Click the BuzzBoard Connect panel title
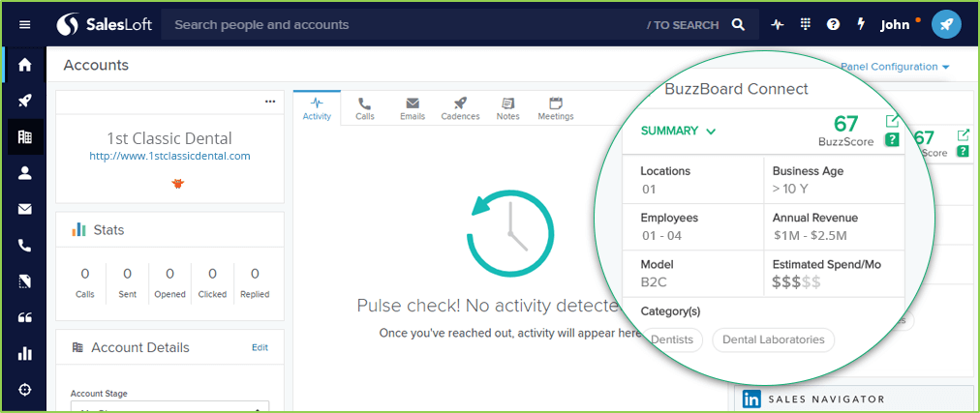Viewport: 980px width, 413px height. pos(736,89)
